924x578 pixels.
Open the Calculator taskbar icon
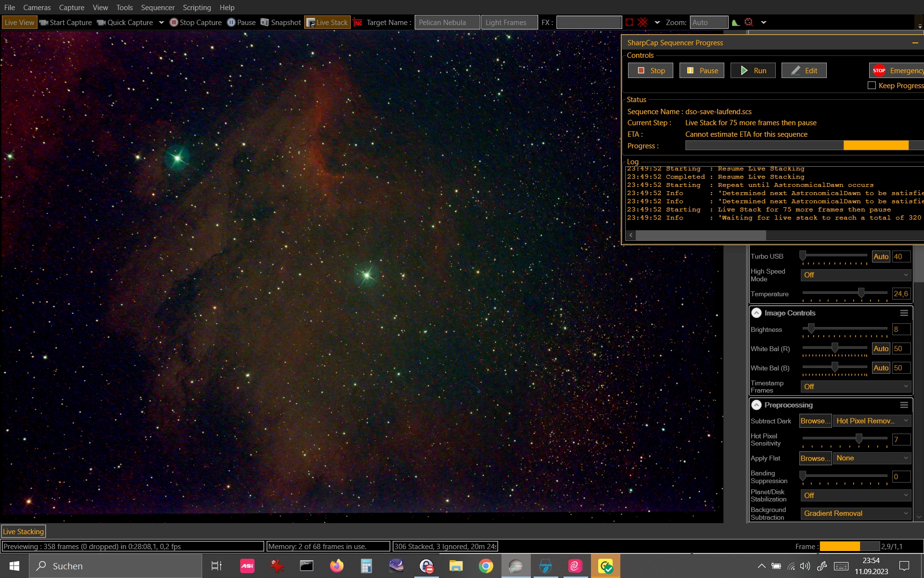pyautogui.click(x=367, y=566)
